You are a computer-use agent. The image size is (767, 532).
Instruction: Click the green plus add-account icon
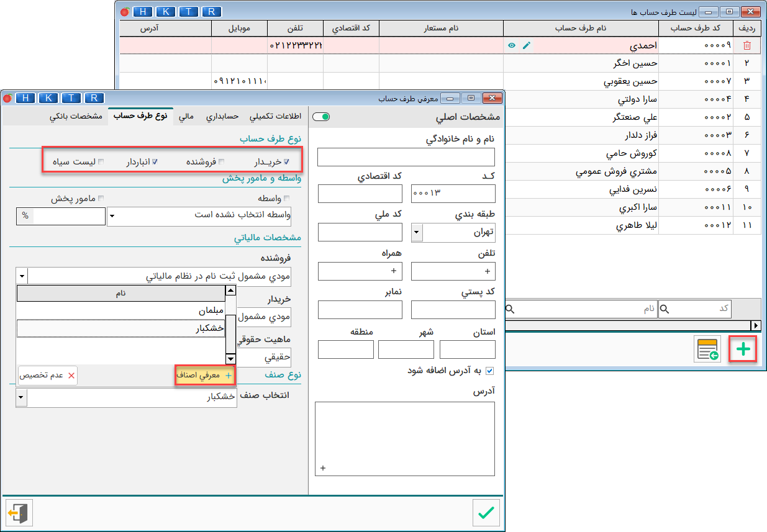[743, 350]
